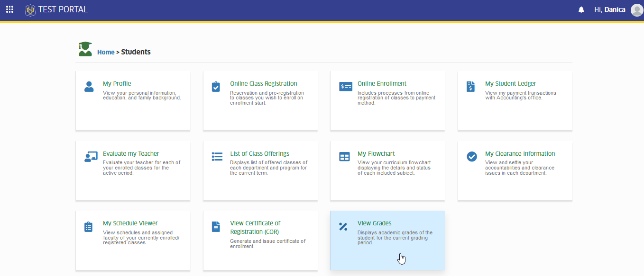Image resolution: width=644 pixels, height=276 pixels.
Task: Open the View Grades title
Action: click(x=375, y=223)
